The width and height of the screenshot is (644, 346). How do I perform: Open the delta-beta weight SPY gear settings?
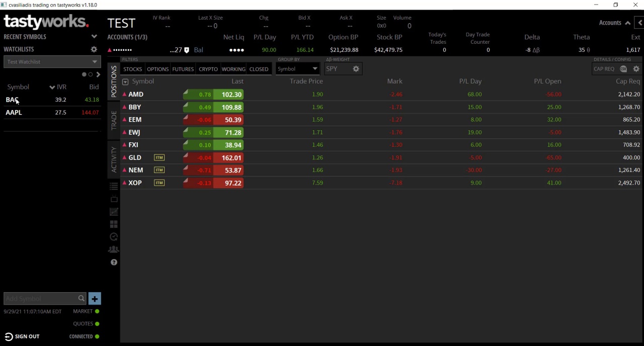pyautogui.click(x=356, y=69)
